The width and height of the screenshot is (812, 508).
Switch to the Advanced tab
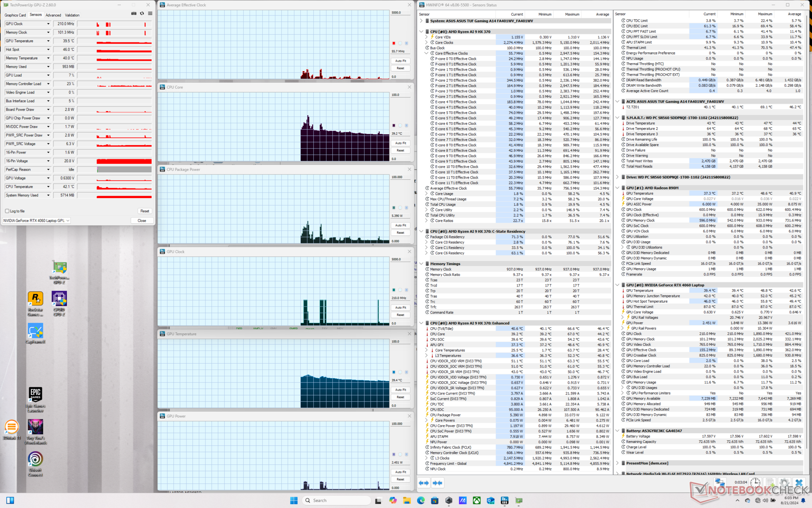pos(53,15)
